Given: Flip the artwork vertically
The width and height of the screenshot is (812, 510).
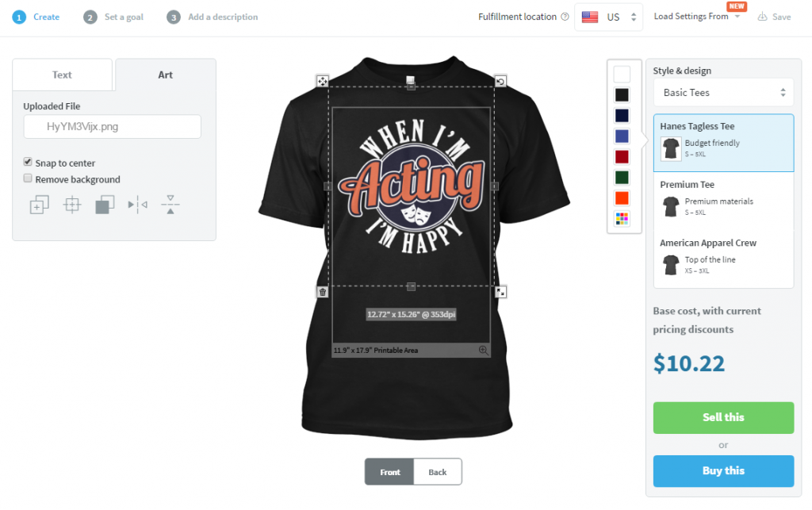Looking at the screenshot, I should pyautogui.click(x=170, y=205).
